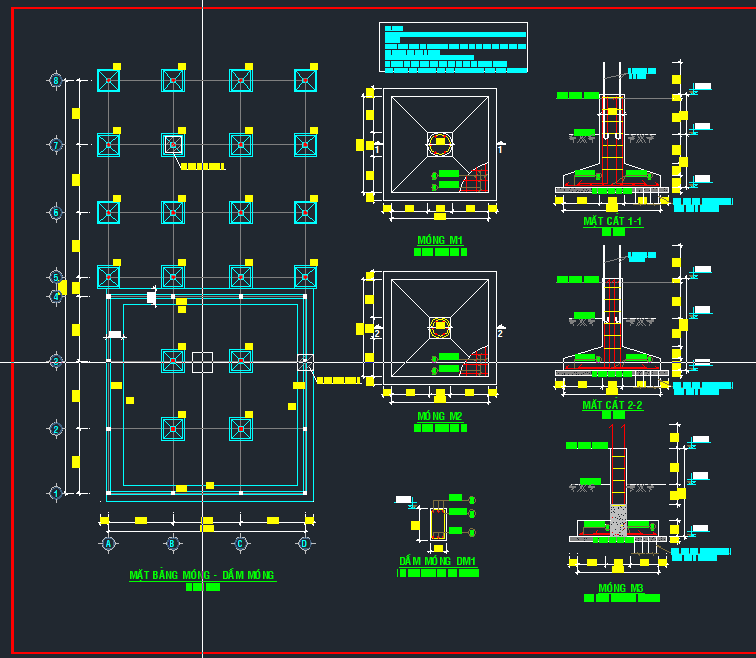756x658 pixels.
Task: Select the MÓNG M1 title text
Action: pyautogui.click(x=440, y=241)
